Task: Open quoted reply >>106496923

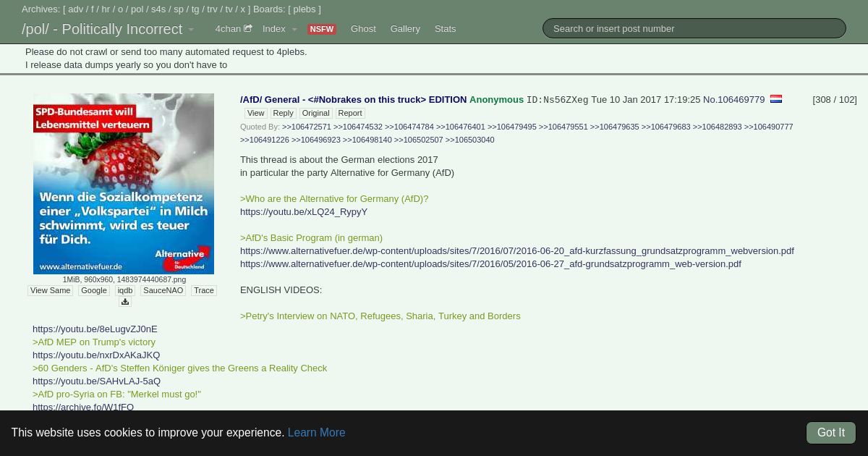Action: tap(316, 140)
